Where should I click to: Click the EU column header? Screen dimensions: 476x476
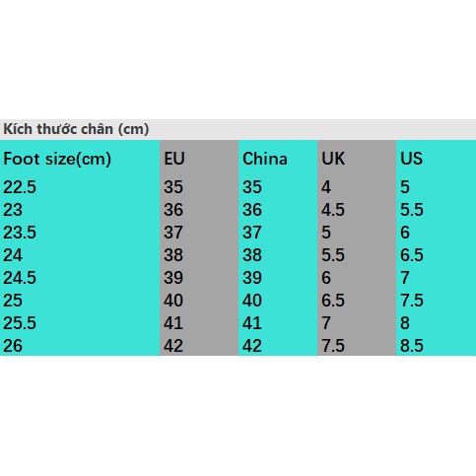[x=174, y=159]
